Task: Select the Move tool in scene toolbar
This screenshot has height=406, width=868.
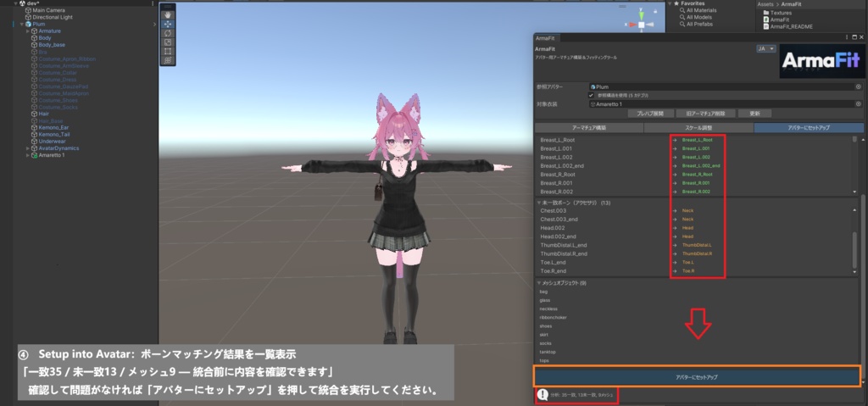Action: click(x=169, y=25)
